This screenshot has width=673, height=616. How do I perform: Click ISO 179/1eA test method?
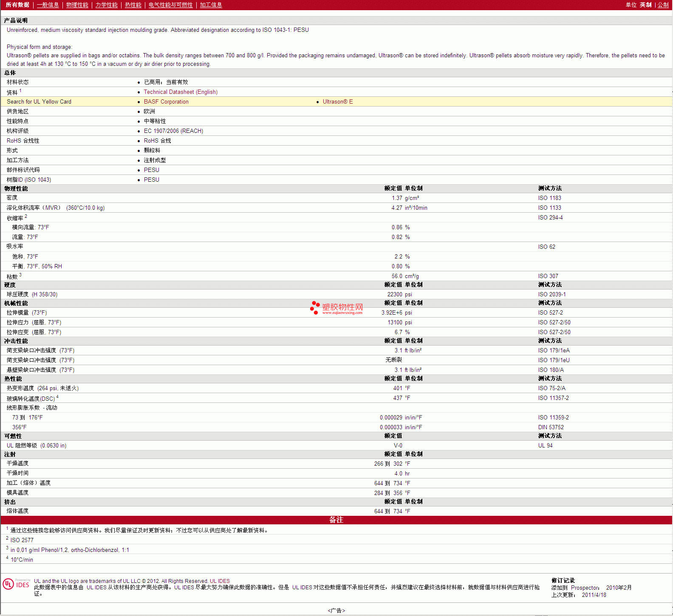[554, 351]
